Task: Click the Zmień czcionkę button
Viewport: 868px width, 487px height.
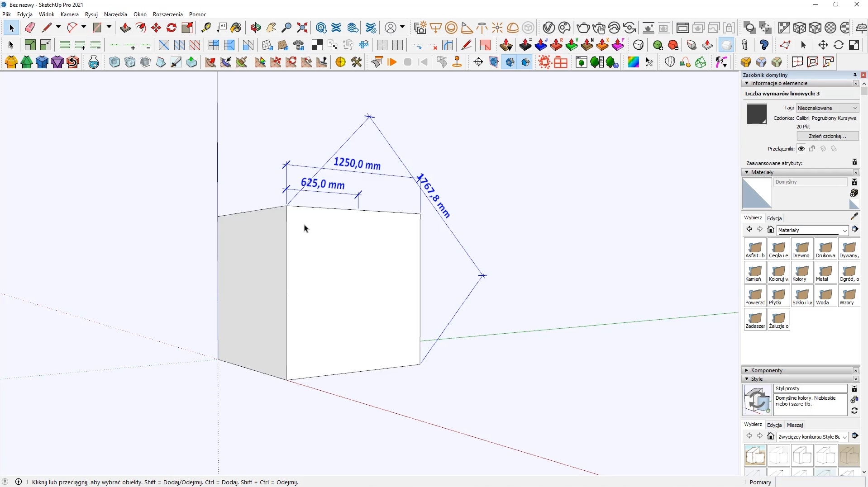Action: pyautogui.click(x=827, y=136)
